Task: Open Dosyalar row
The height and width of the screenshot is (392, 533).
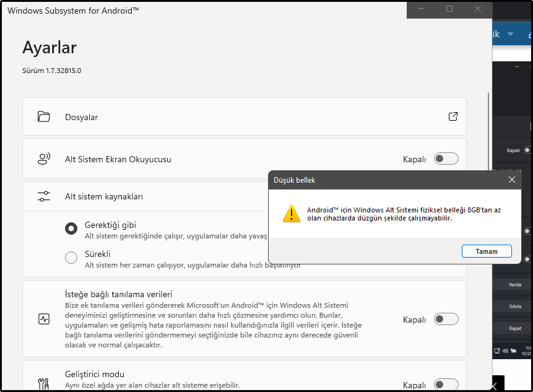Action: point(245,116)
